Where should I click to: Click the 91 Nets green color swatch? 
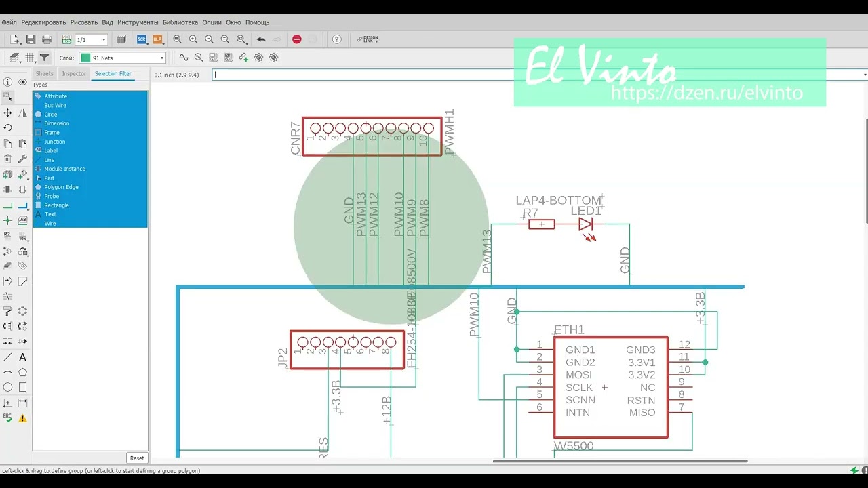point(85,58)
